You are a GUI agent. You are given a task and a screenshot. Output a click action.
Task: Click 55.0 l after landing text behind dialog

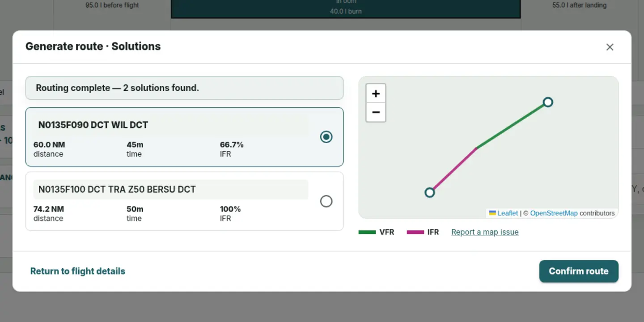580,5
